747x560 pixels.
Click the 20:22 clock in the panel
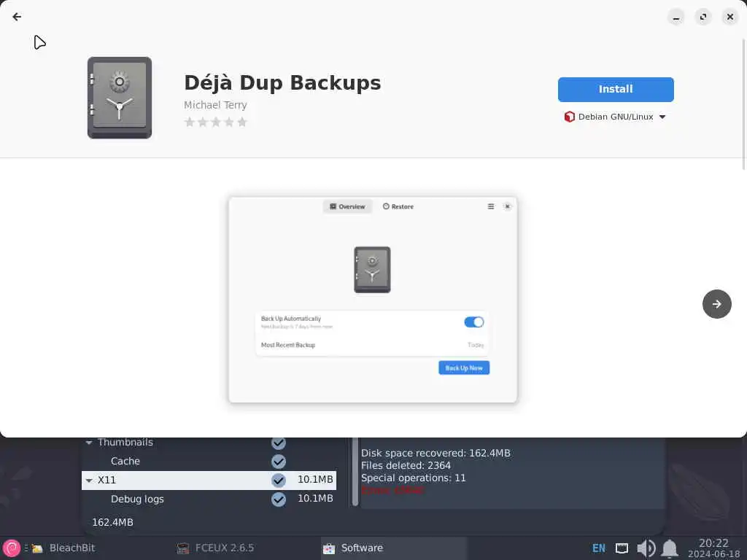pyautogui.click(x=713, y=543)
